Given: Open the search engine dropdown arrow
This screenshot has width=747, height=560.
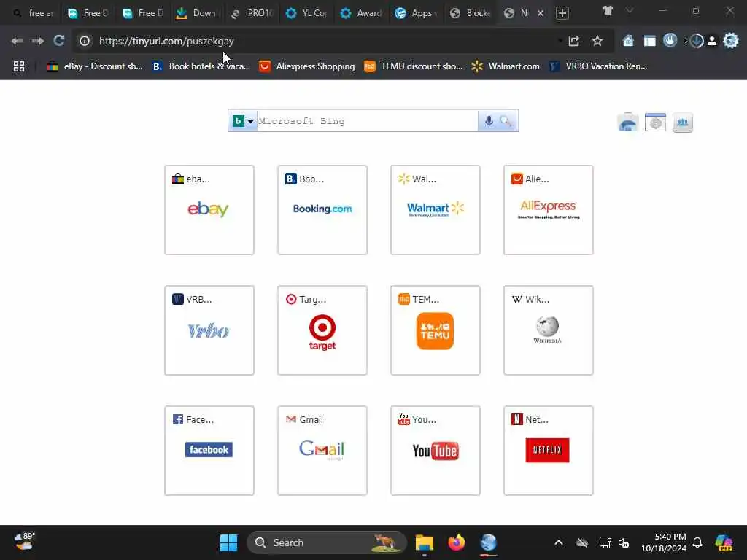Looking at the screenshot, I should (x=251, y=122).
